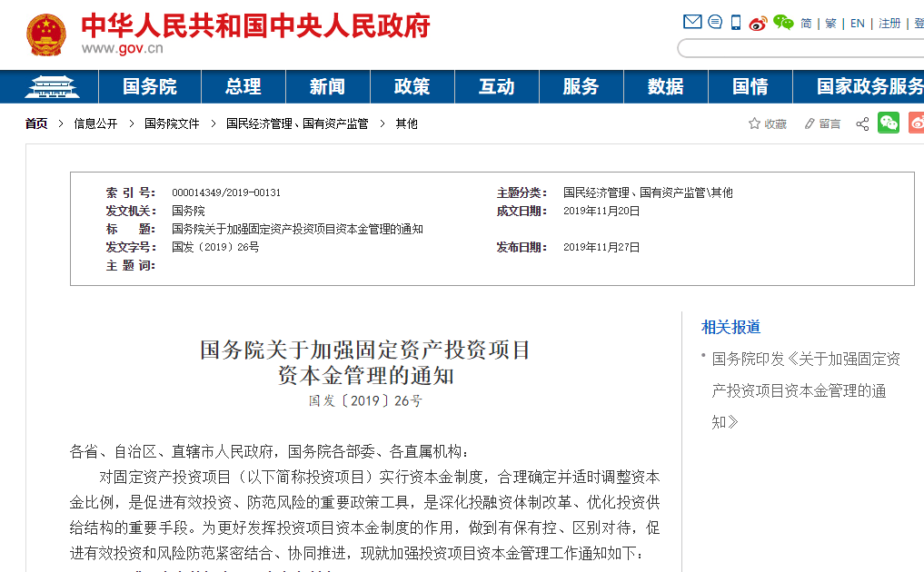Open the 政策 menu in the navigation bar

pyautogui.click(x=412, y=87)
